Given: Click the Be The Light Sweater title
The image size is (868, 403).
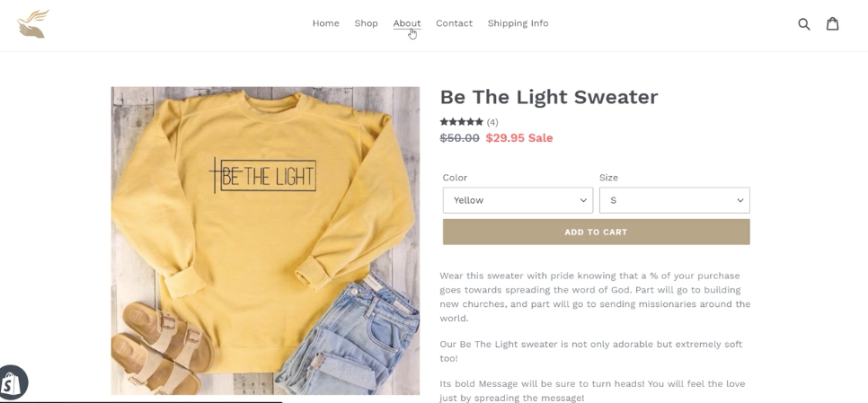Looking at the screenshot, I should (x=548, y=97).
